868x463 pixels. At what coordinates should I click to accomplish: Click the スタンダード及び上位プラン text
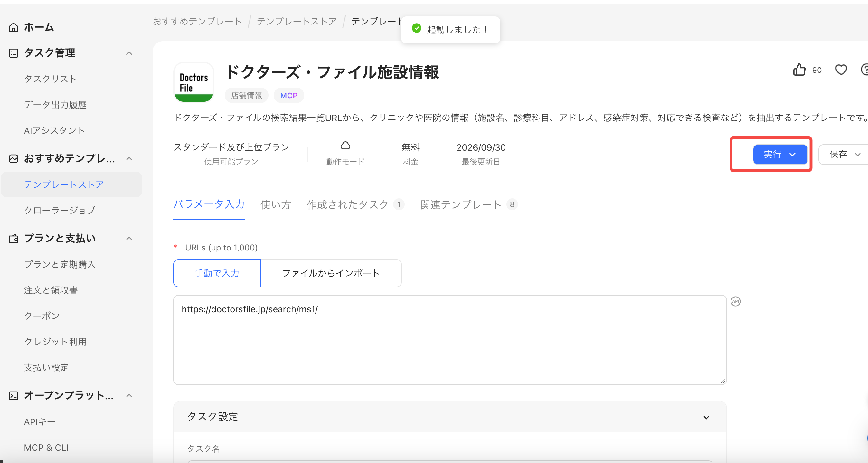tap(231, 147)
